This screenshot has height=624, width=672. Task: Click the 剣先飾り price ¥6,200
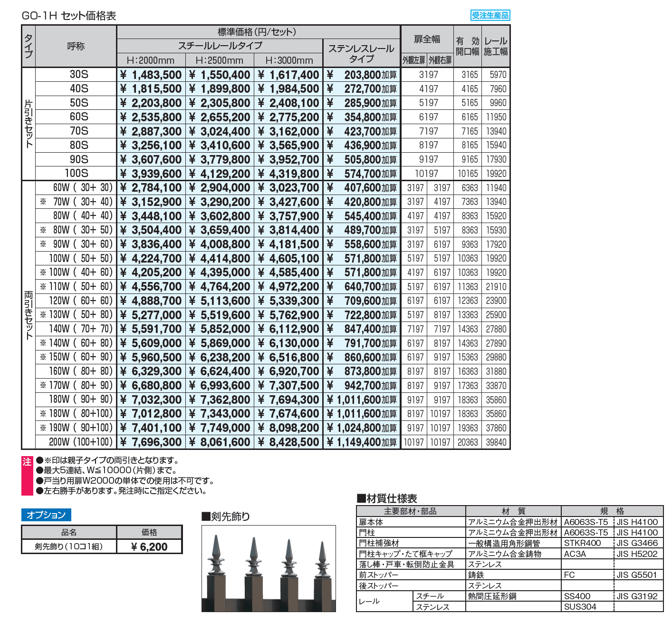click(x=150, y=547)
